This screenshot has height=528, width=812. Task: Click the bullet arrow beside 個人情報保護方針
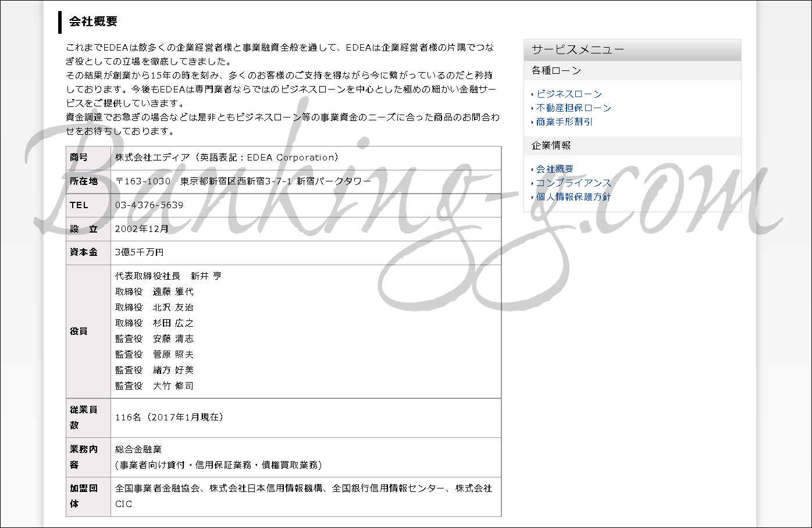coord(532,197)
